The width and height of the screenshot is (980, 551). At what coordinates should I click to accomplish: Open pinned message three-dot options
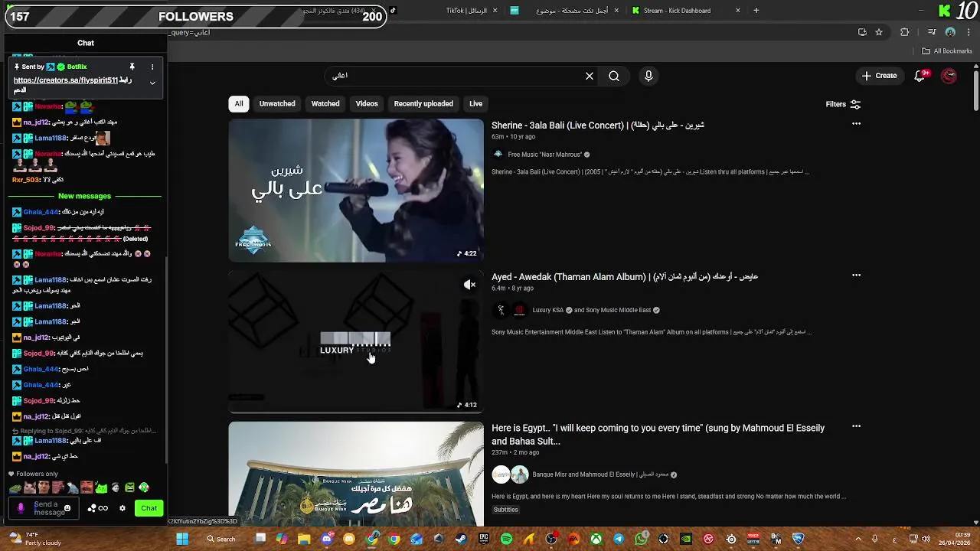tap(152, 67)
